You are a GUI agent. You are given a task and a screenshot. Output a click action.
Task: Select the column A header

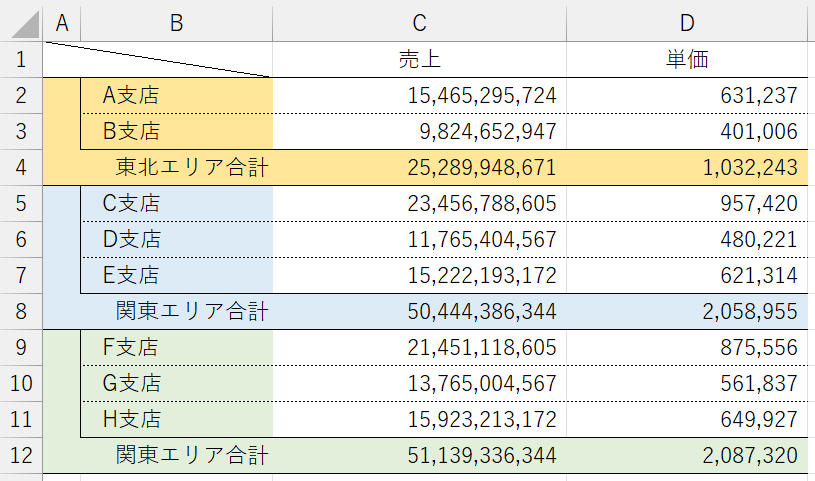tap(62, 22)
